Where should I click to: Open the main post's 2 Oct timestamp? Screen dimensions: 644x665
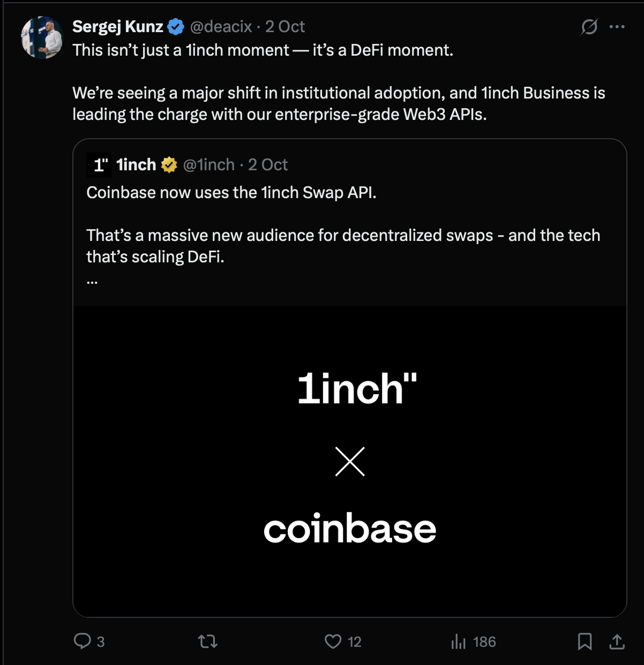[x=285, y=27]
